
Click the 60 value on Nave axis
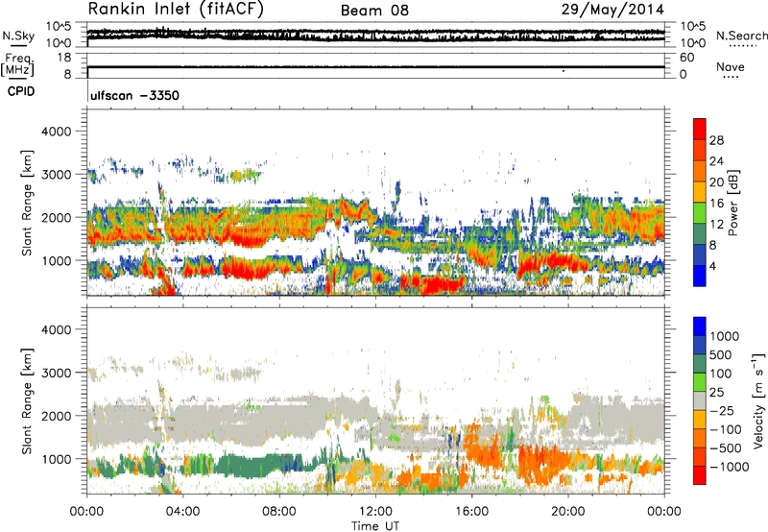687,58
